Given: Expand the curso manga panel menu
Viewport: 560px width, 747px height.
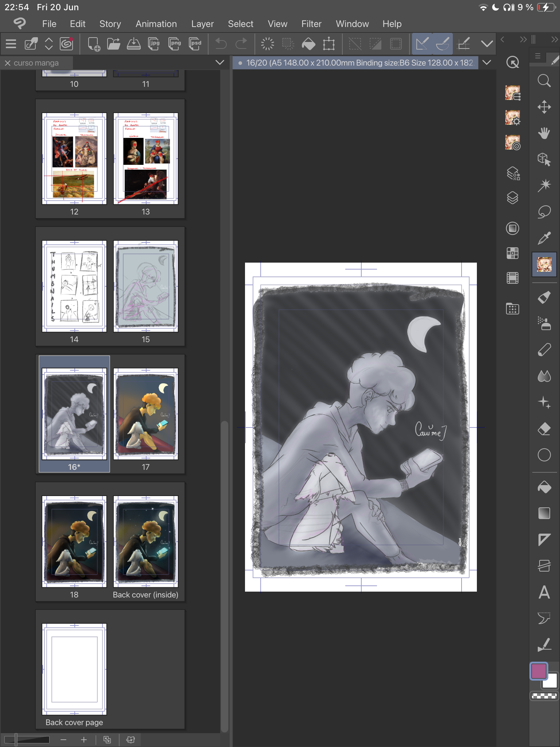Looking at the screenshot, I should pos(220,62).
